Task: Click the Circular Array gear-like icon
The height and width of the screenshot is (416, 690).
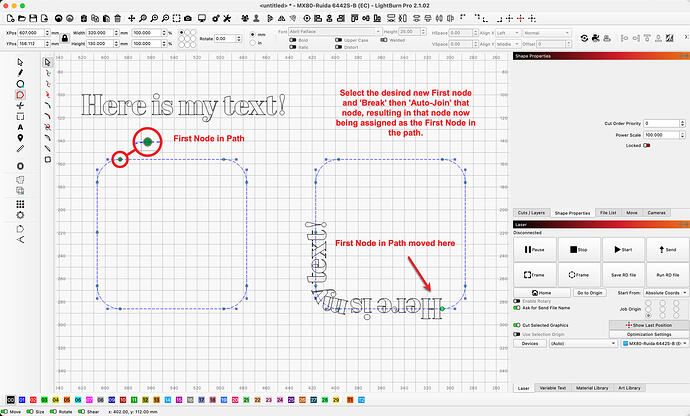Action: 20,215
